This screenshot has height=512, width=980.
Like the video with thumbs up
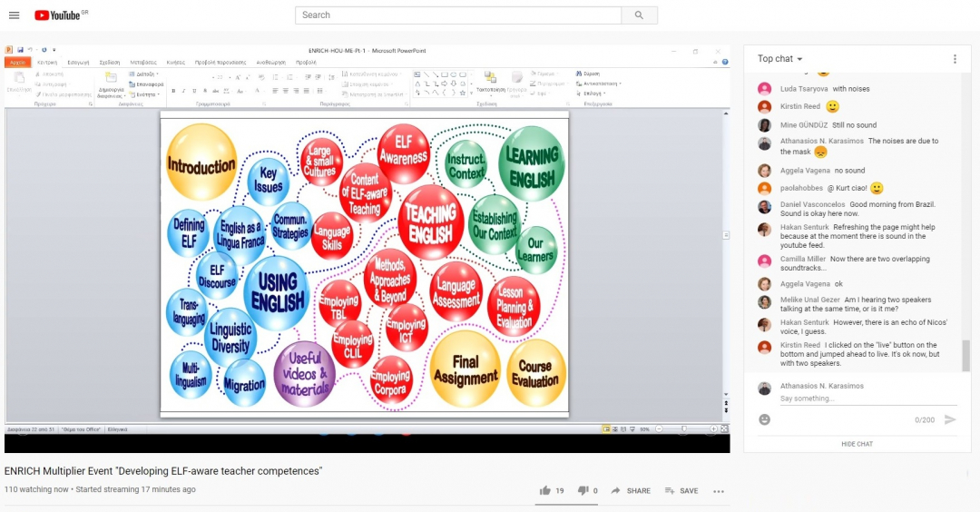(545, 491)
